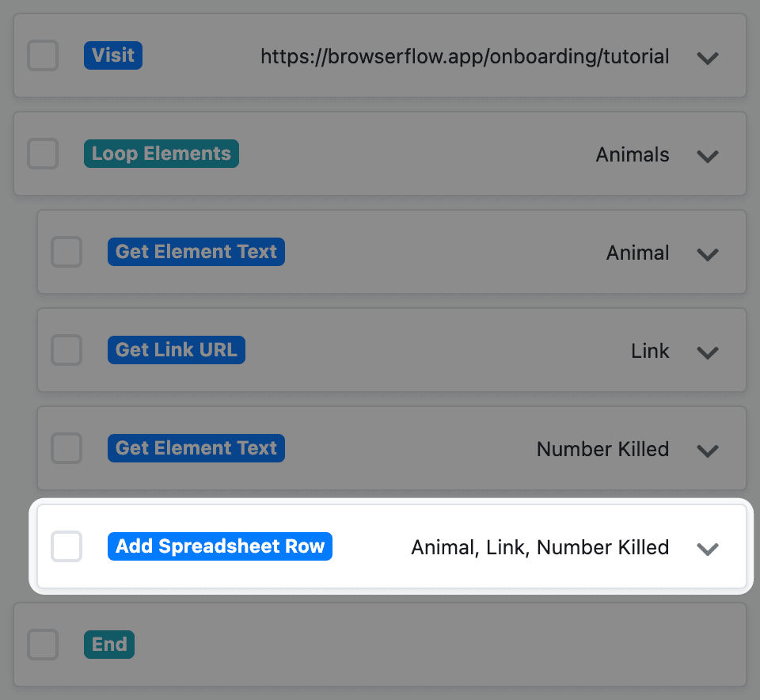Viewport: 760px width, 700px height.
Task: Click the End step badge
Action: click(108, 644)
